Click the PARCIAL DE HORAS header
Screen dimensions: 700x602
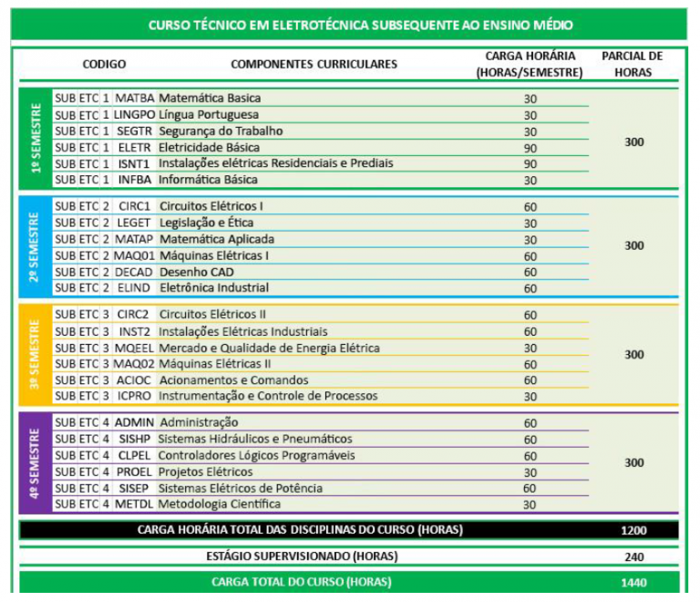(632, 65)
